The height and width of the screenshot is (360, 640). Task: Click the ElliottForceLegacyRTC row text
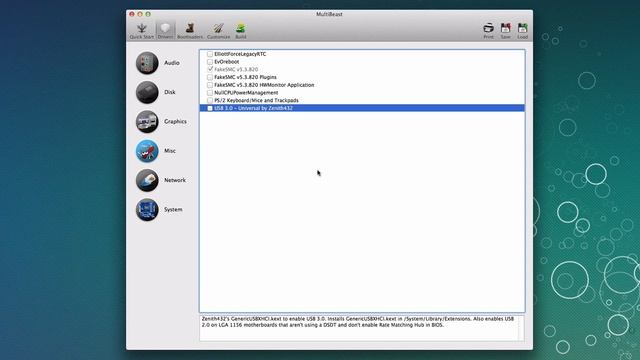click(240, 54)
